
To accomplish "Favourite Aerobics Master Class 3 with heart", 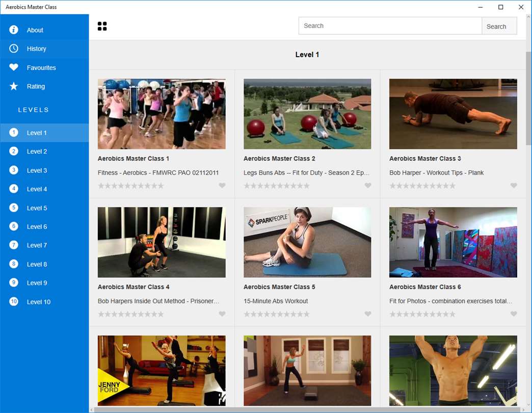I will click(514, 185).
